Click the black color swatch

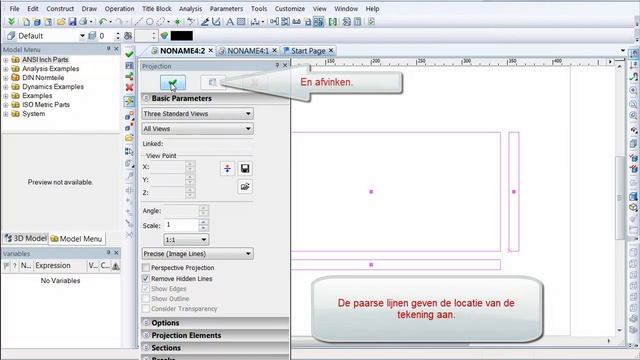coord(182,36)
